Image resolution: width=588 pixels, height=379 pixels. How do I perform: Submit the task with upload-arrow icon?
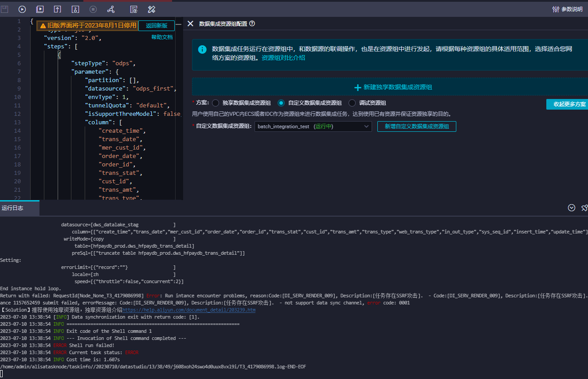58,9
